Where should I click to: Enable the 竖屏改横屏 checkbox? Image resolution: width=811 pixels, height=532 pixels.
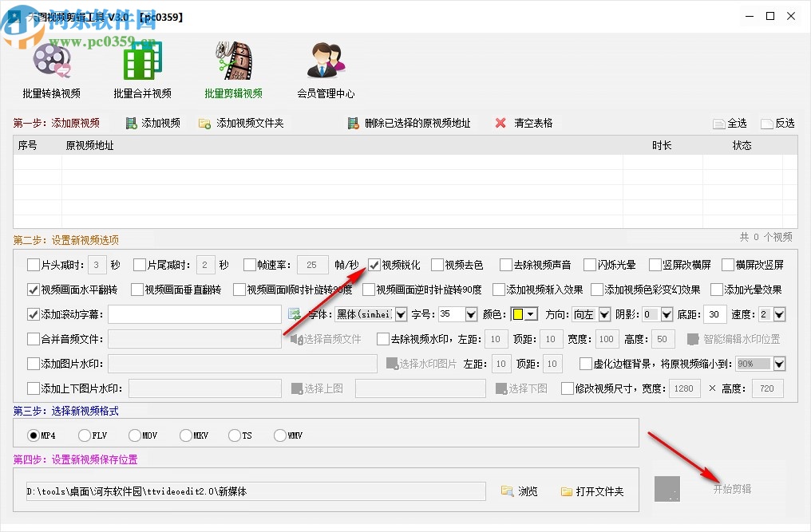pyautogui.click(x=655, y=265)
